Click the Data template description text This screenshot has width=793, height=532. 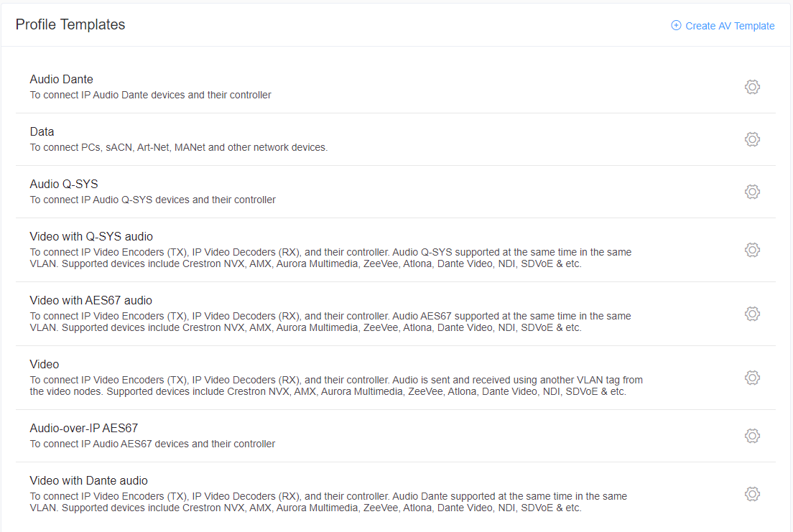tap(179, 148)
